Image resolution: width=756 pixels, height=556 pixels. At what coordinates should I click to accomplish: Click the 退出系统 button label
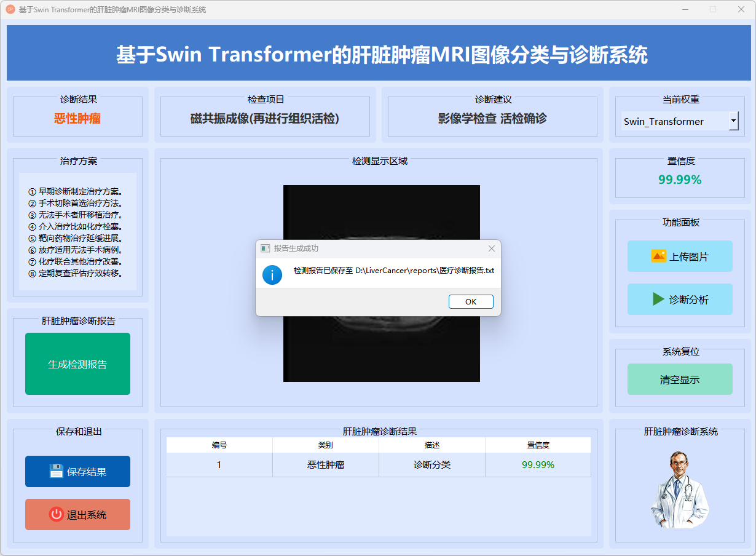coord(87,515)
